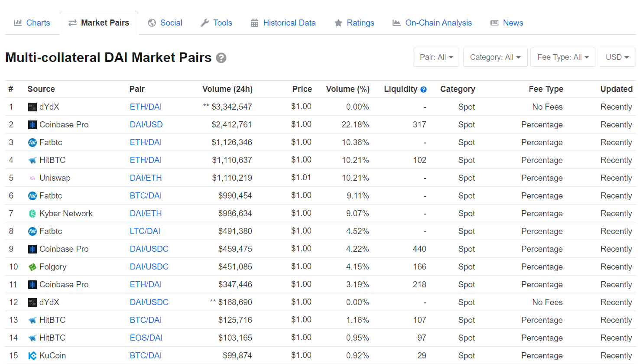643x364 pixels.
Task: Open the Historical Data tab
Action: (283, 23)
